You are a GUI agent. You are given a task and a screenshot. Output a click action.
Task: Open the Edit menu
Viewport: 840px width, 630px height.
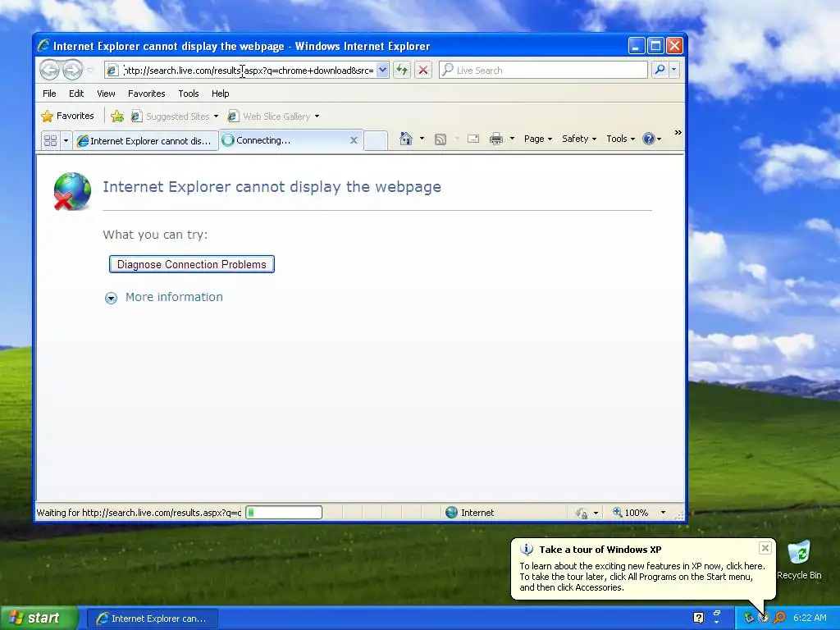76,94
